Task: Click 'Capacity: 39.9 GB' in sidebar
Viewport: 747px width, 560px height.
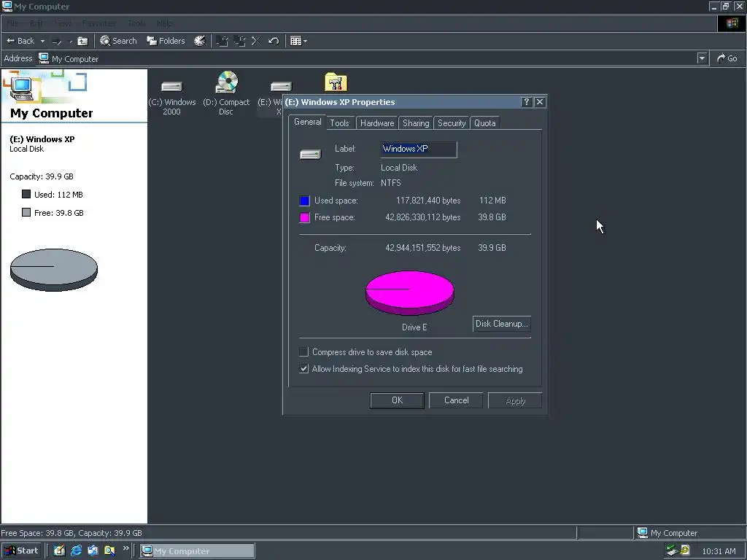Action: click(42, 176)
